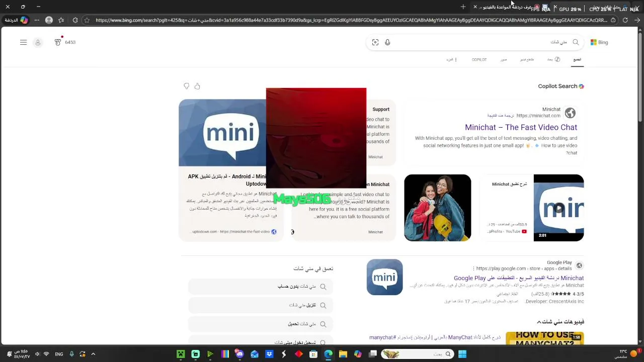View site information lock icon

(613, 20)
